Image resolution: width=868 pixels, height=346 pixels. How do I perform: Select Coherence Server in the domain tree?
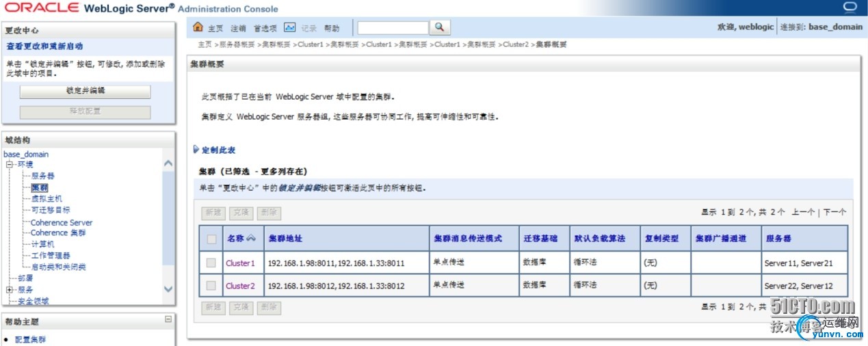62,222
